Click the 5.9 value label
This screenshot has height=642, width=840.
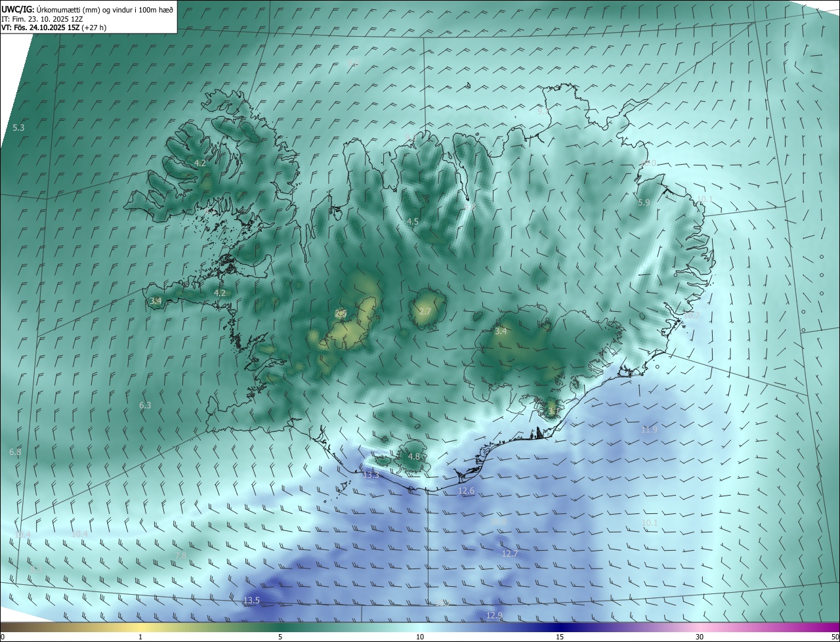(644, 203)
